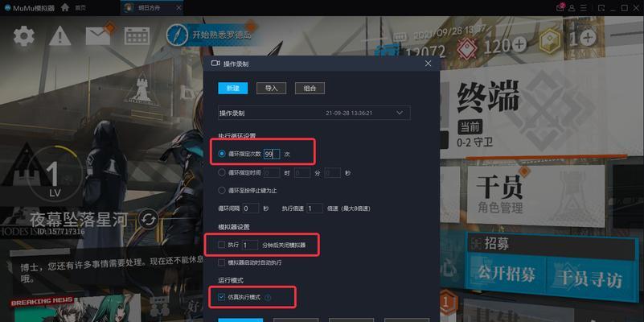Image resolution: width=644 pixels, height=322 pixels.
Task: Open the MuMu user account icon
Action: [572, 8]
